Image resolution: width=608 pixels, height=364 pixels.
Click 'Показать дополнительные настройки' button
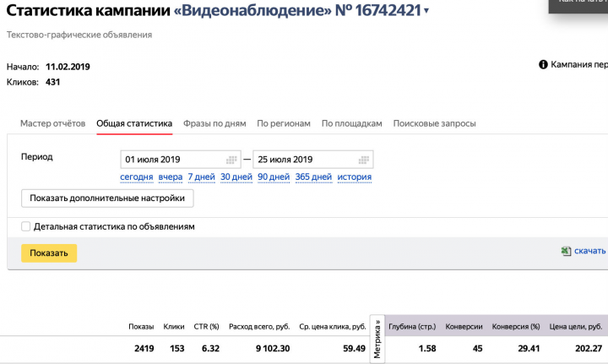[107, 198]
